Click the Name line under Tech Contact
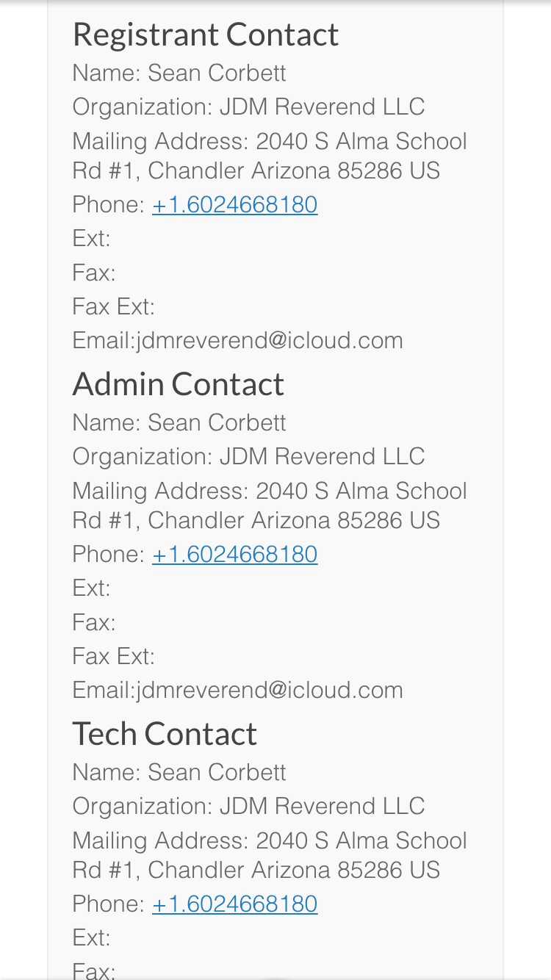The width and height of the screenshot is (551, 980). pos(179,772)
